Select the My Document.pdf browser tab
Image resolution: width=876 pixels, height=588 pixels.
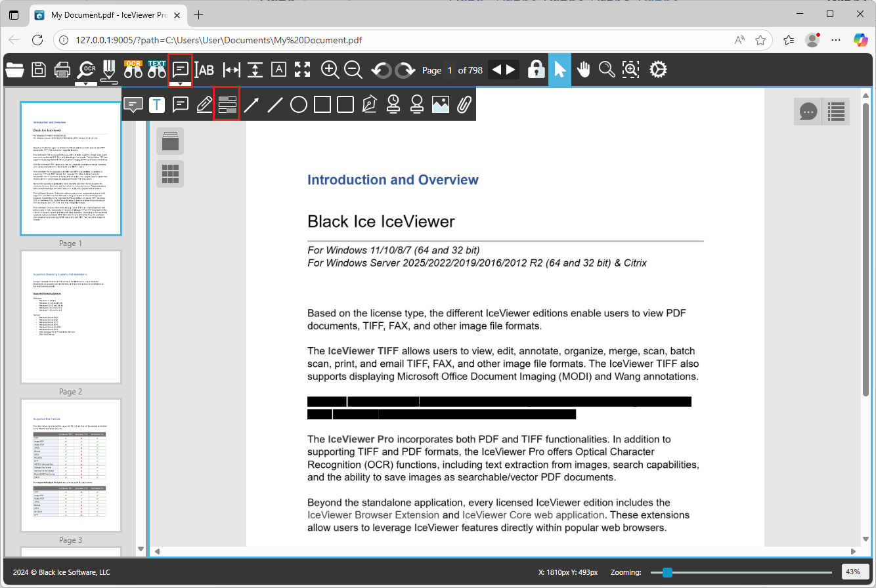click(x=108, y=14)
